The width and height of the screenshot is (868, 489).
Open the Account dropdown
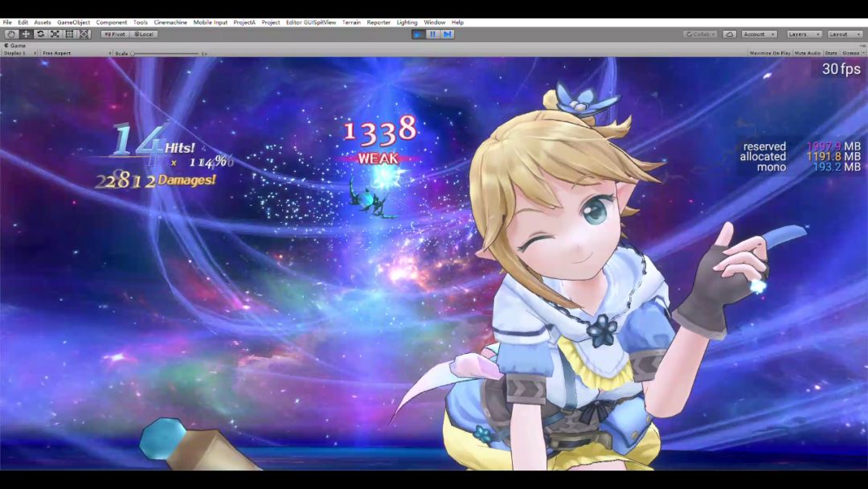click(759, 35)
